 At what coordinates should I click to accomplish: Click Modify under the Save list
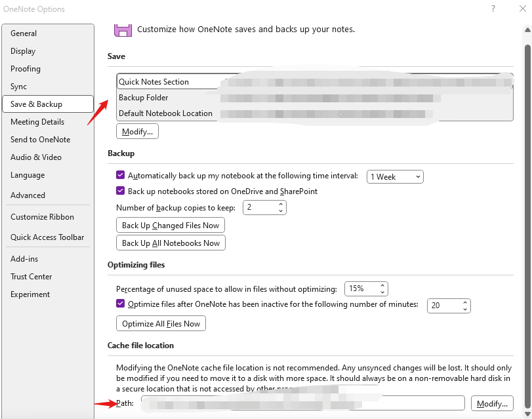pyautogui.click(x=137, y=132)
